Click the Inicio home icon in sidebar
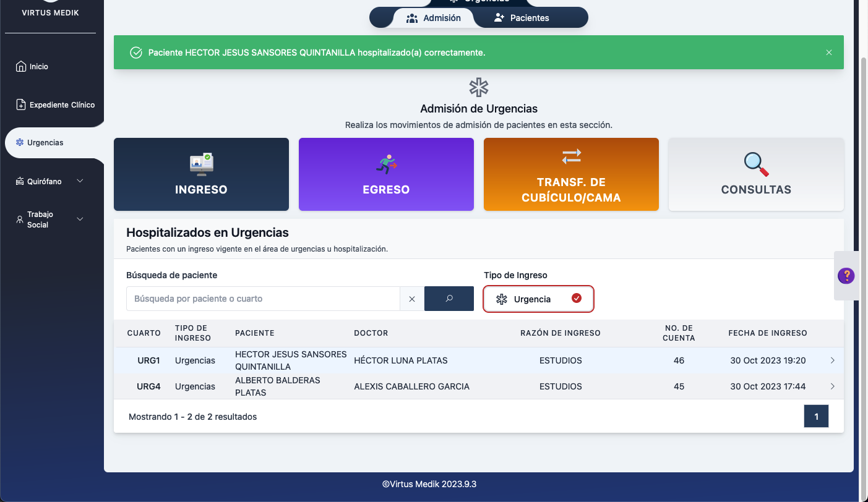Viewport: 868px width, 502px height. (21, 66)
